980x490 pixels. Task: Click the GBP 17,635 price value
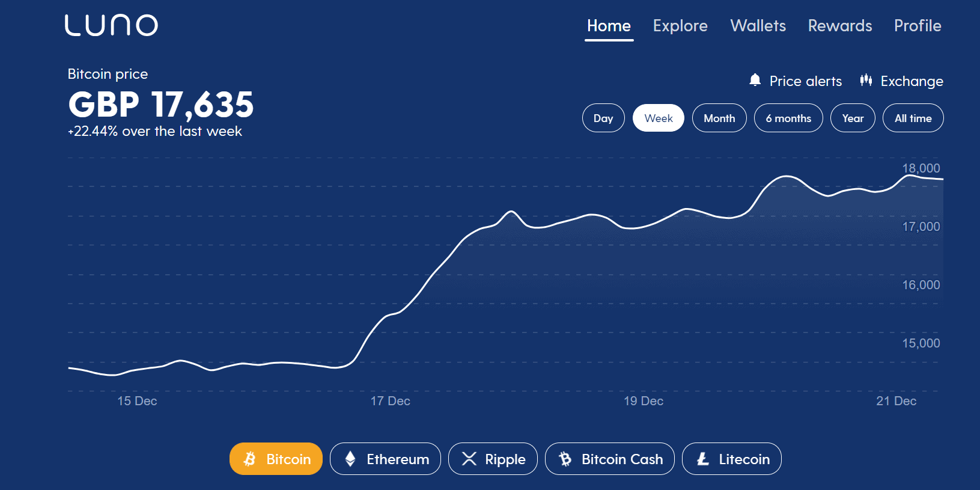[x=161, y=105]
